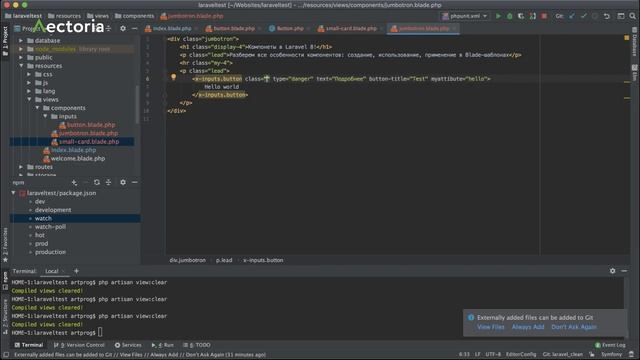The image size is (640, 360).
Task: Click Don't Ask Again in the notification
Action: click(574, 327)
